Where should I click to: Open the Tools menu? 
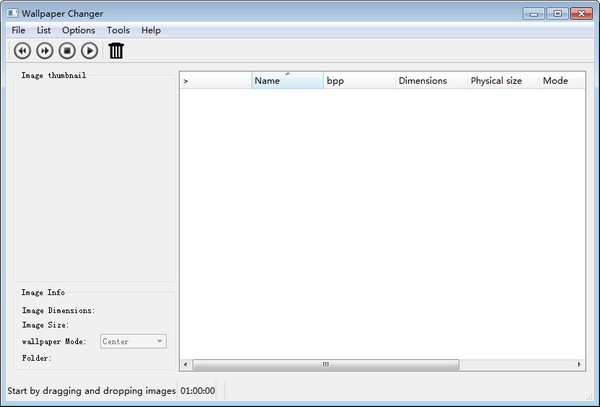coord(118,30)
